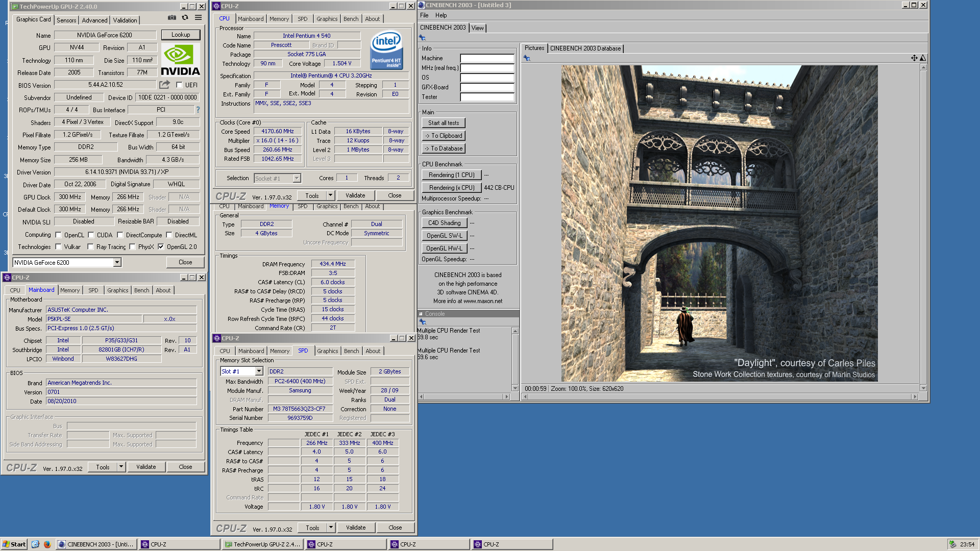Click the top CPU-Z window title icon
Image resolution: width=980 pixels, height=551 pixels.
click(x=216, y=6)
